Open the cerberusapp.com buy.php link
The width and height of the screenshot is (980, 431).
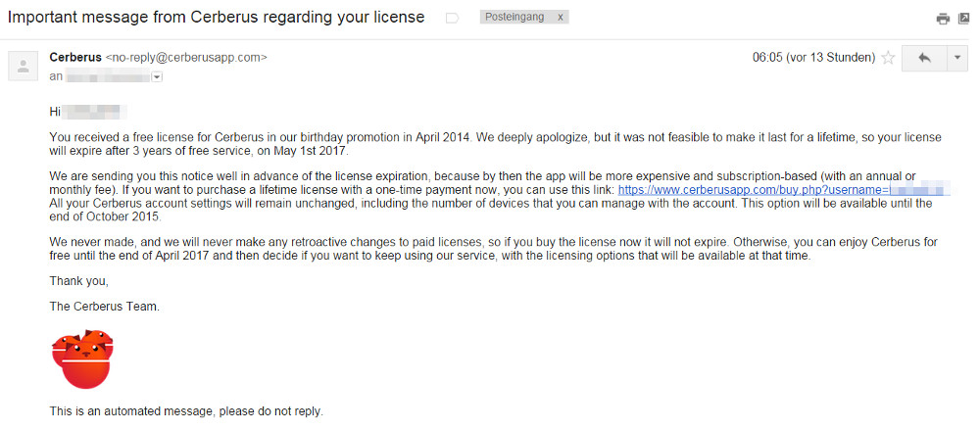(784, 189)
